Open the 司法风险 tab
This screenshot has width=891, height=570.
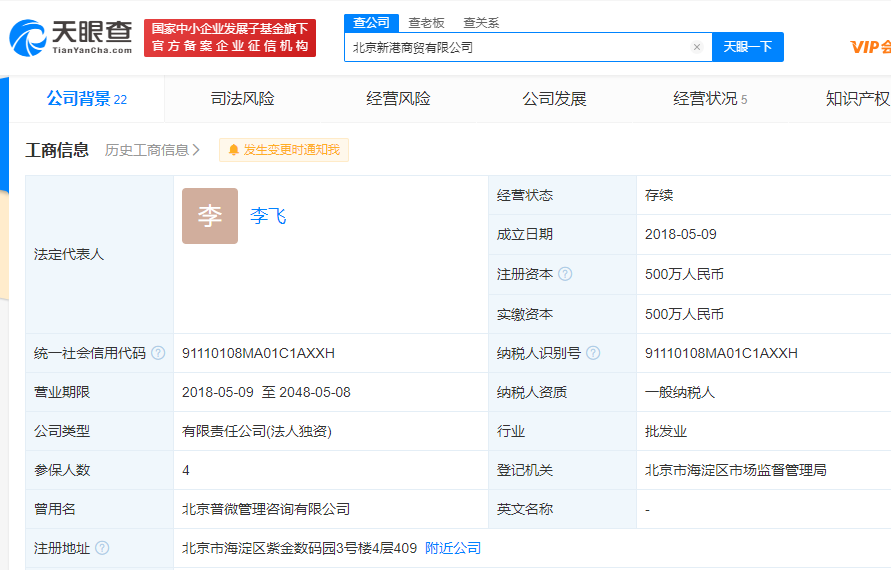(242, 99)
